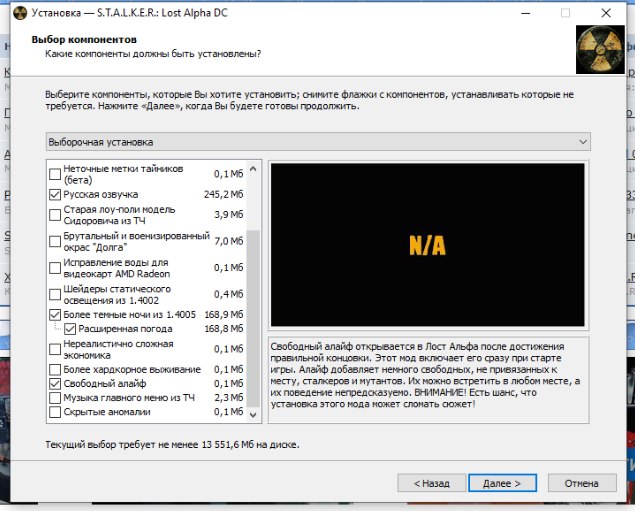The height and width of the screenshot is (511, 635).
Task: Close the installer window
Action: (606, 13)
